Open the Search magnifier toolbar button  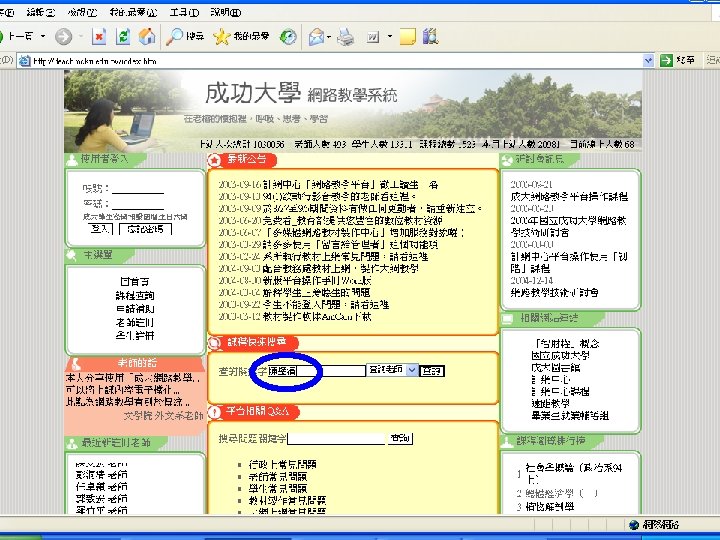pos(185,36)
